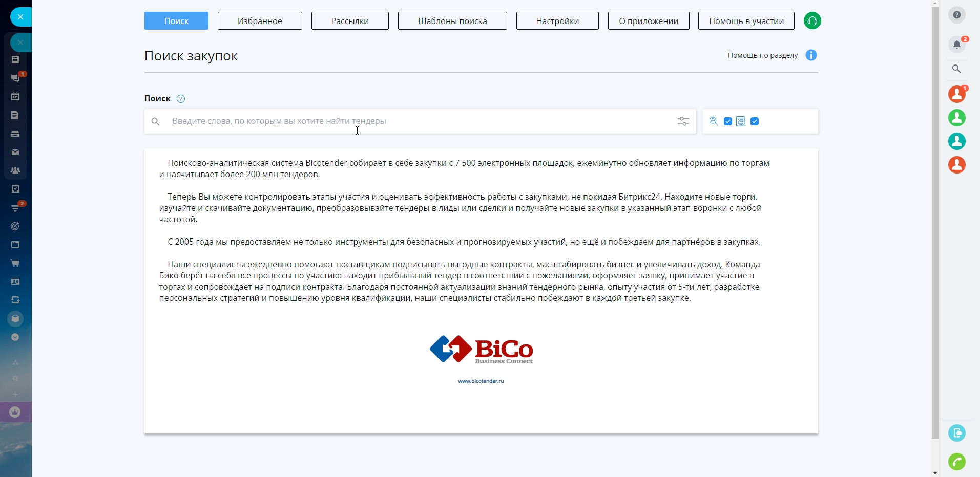Open the workgroups people icon in sidebar
Screen dimensions: 980x477
[x=15, y=170]
